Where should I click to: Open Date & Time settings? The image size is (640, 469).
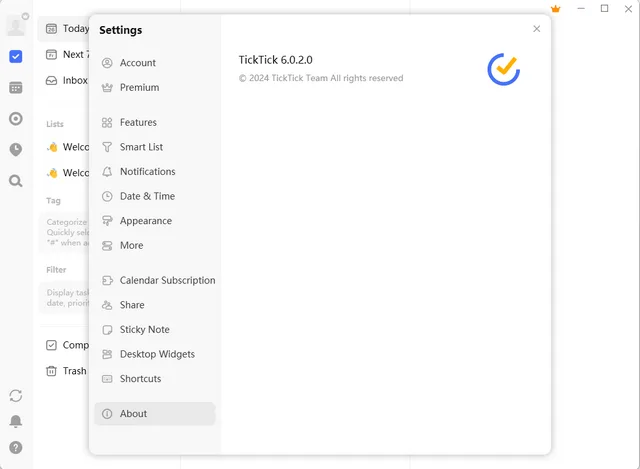pos(155,196)
